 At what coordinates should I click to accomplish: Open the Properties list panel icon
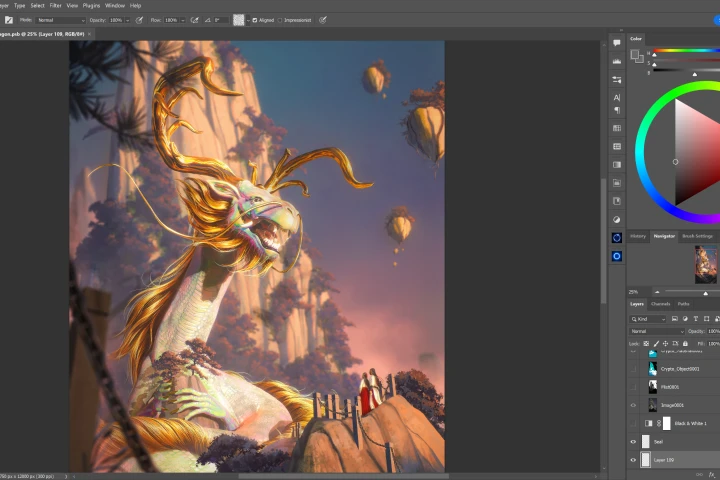617,147
